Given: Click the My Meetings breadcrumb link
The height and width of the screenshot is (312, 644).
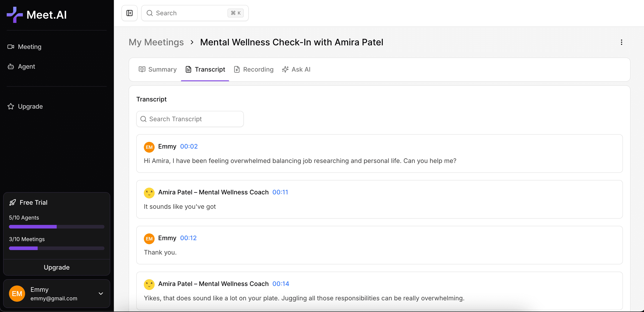Looking at the screenshot, I should click(x=156, y=42).
